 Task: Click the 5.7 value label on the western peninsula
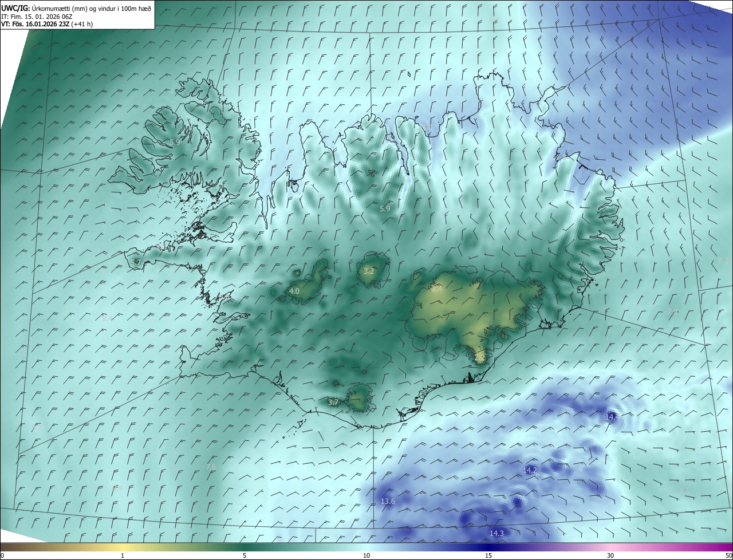[136, 262]
